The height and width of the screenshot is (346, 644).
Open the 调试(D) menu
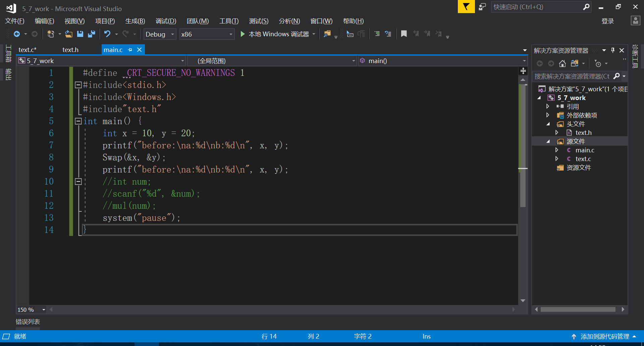tap(166, 21)
